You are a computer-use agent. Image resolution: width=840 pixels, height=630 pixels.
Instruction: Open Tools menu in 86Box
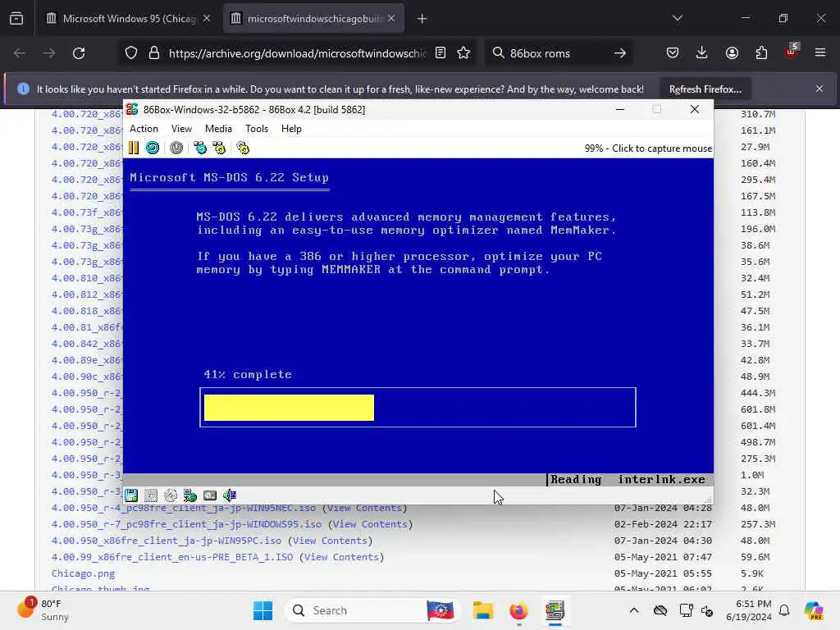tap(257, 129)
